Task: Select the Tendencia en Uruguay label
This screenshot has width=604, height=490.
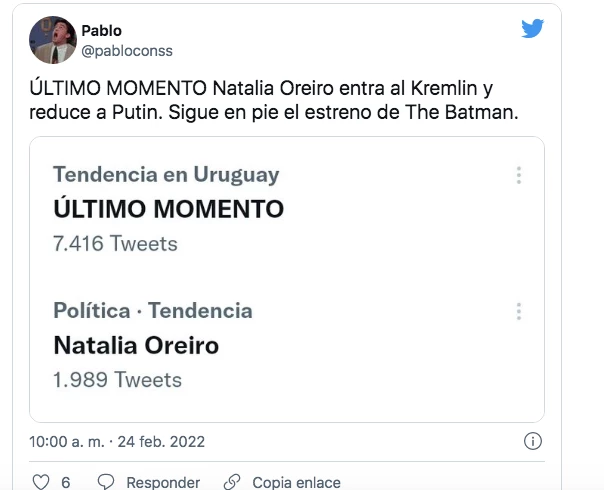Action: point(166,175)
